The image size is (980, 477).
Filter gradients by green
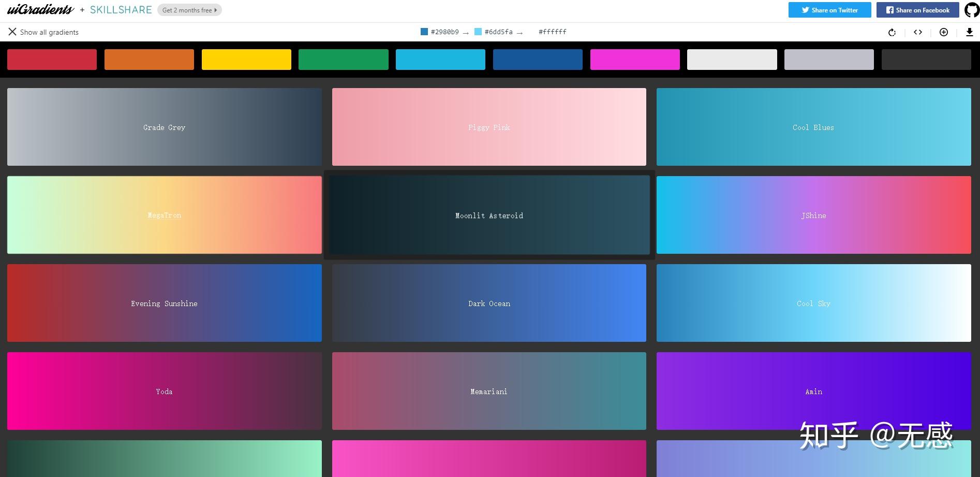[344, 60]
